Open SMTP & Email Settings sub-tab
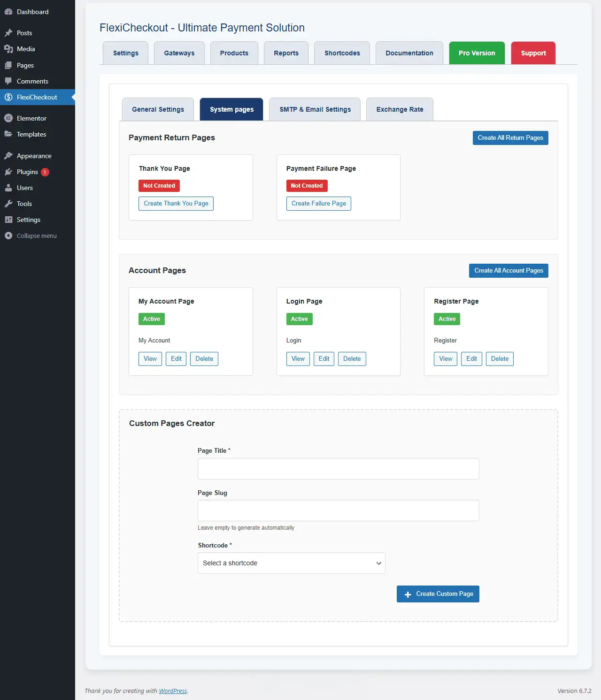Screen dimensions: 601x700 315,109
